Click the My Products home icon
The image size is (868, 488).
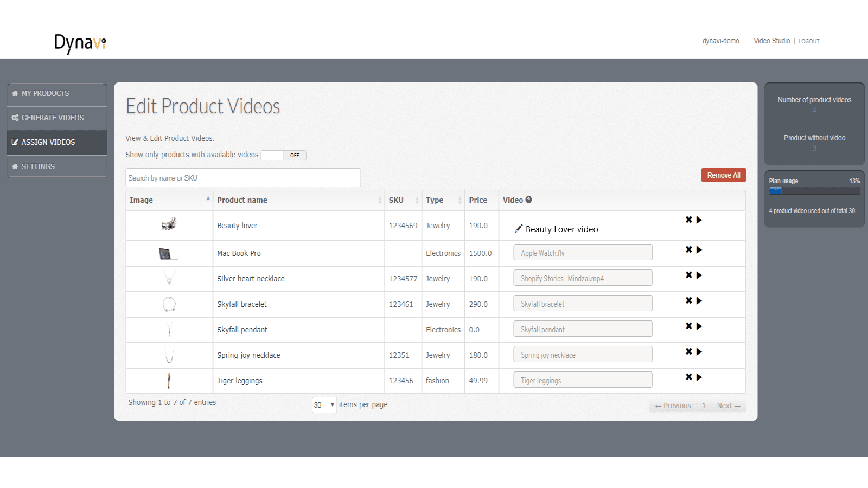coord(15,93)
